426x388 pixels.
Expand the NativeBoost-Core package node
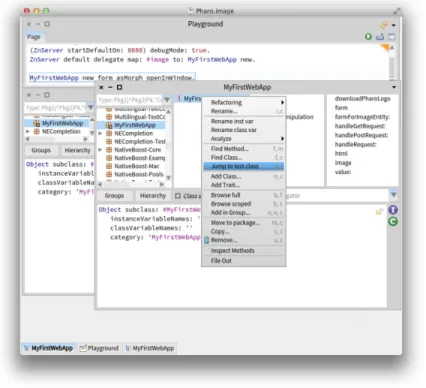tap(100, 150)
